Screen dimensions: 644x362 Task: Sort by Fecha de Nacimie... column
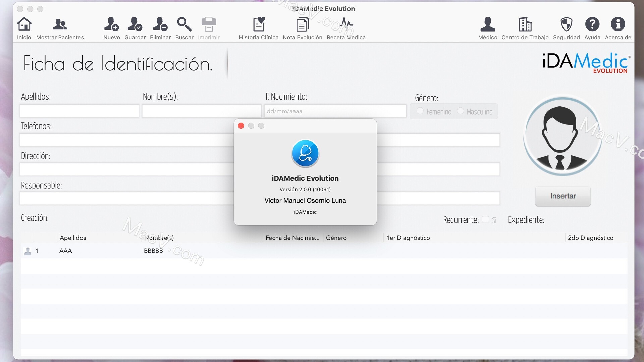[x=292, y=238]
